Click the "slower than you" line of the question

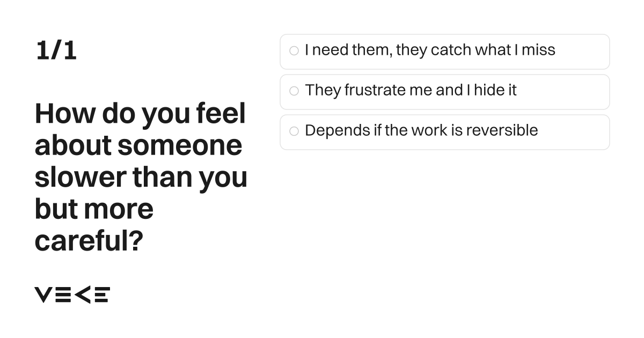(141, 178)
